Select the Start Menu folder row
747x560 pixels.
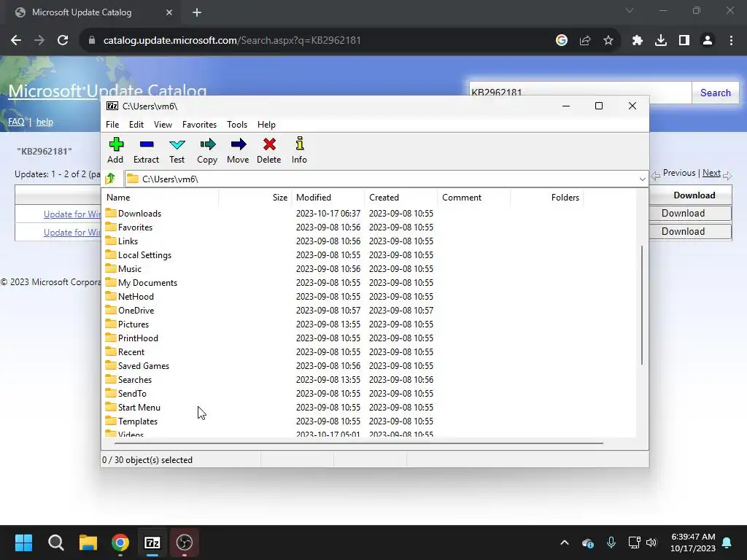click(369, 407)
